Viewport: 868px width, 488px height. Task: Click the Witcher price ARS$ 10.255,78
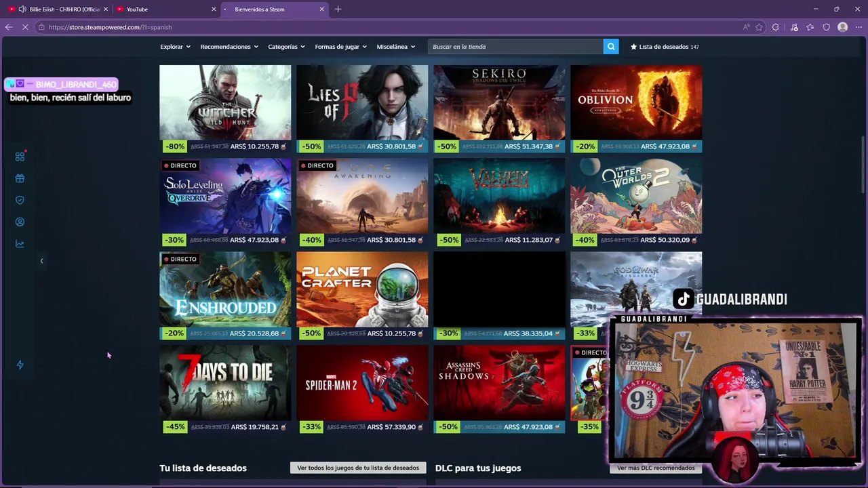254,146
